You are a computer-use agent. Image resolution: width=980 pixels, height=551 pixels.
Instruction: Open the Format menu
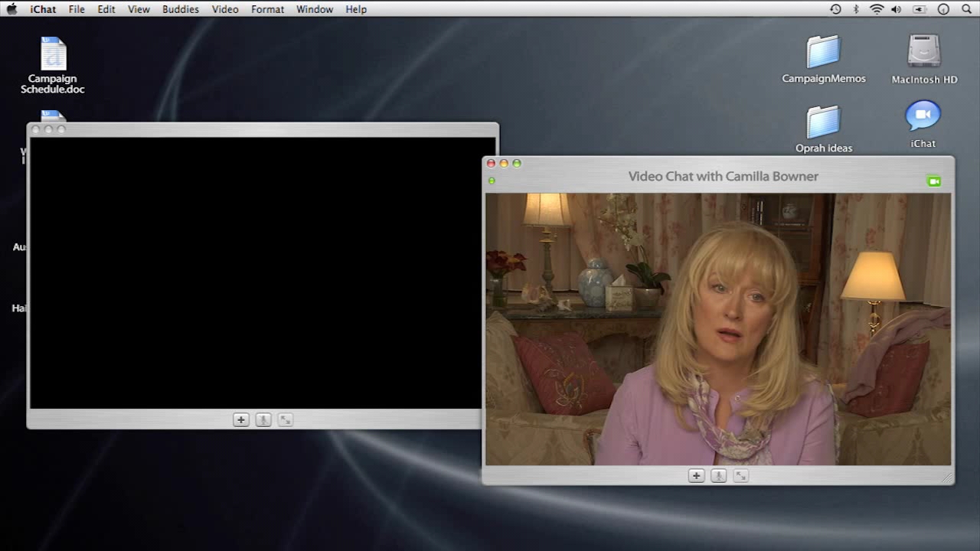[x=268, y=9]
